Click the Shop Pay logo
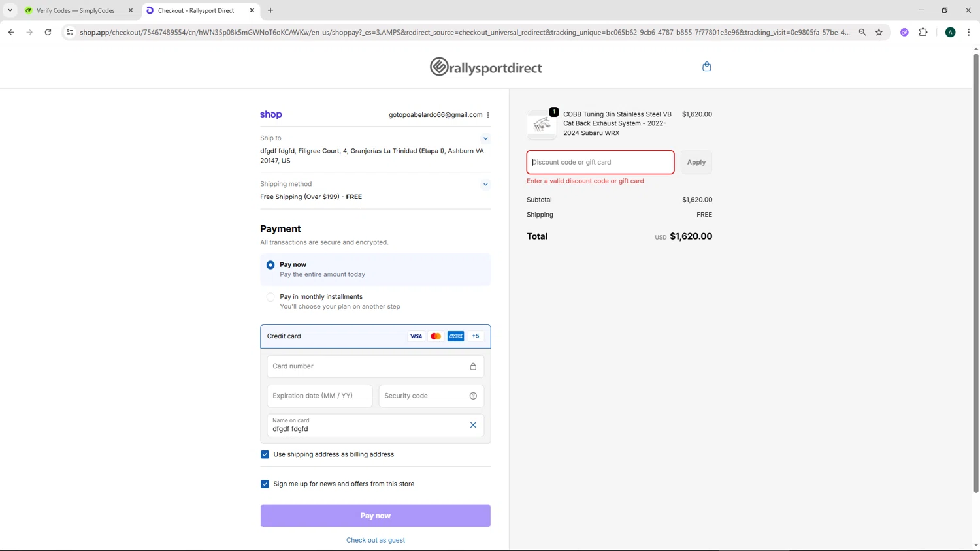 tap(271, 114)
